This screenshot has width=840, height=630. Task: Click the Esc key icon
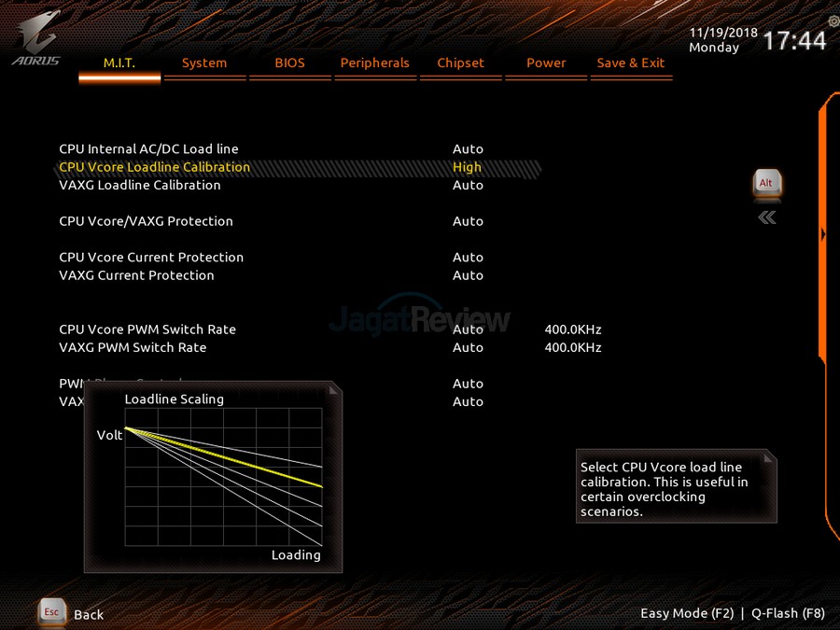tap(52, 612)
